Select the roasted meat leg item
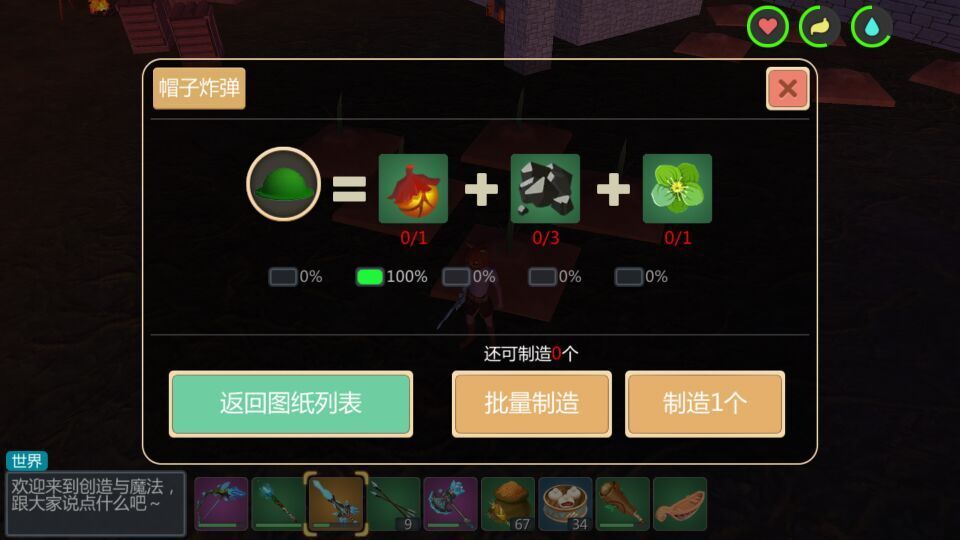960x540 pixels. tap(622, 504)
